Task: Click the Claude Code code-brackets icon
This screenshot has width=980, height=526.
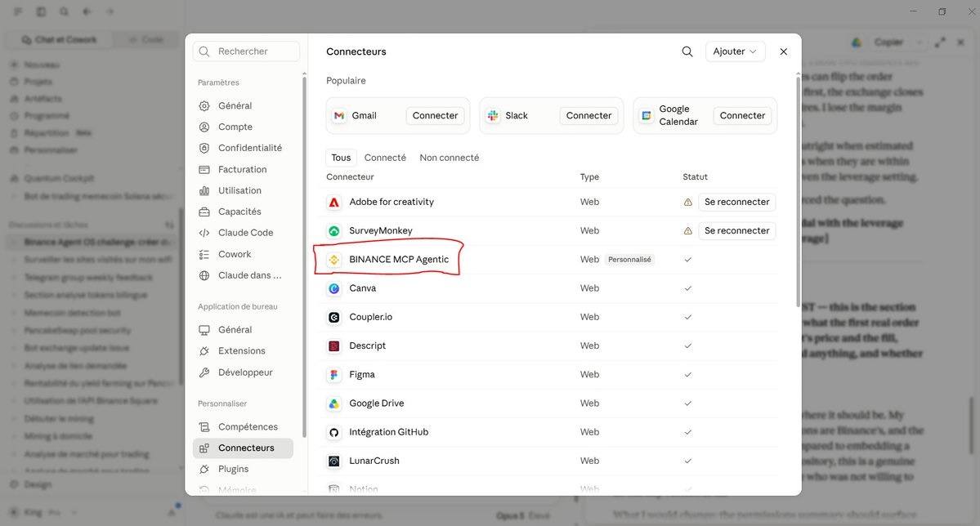Action: tap(204, 233)
